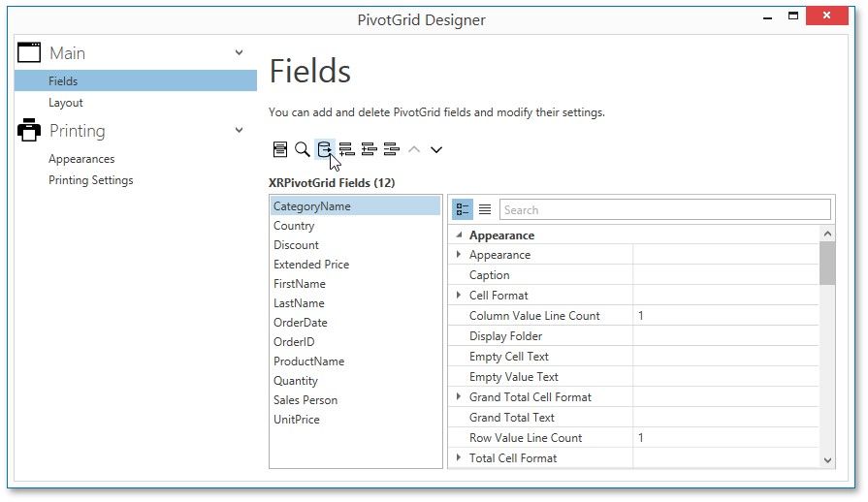Viewport: 868px width, 502px height.
Task: Click the first fields list toolbar icon
Action: (279, 149)
